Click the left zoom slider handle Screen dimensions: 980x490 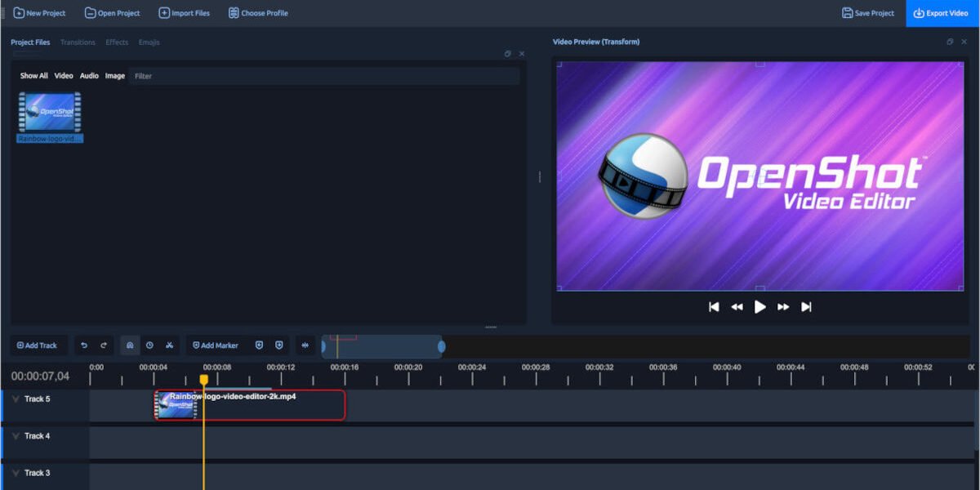coord(323,346)
